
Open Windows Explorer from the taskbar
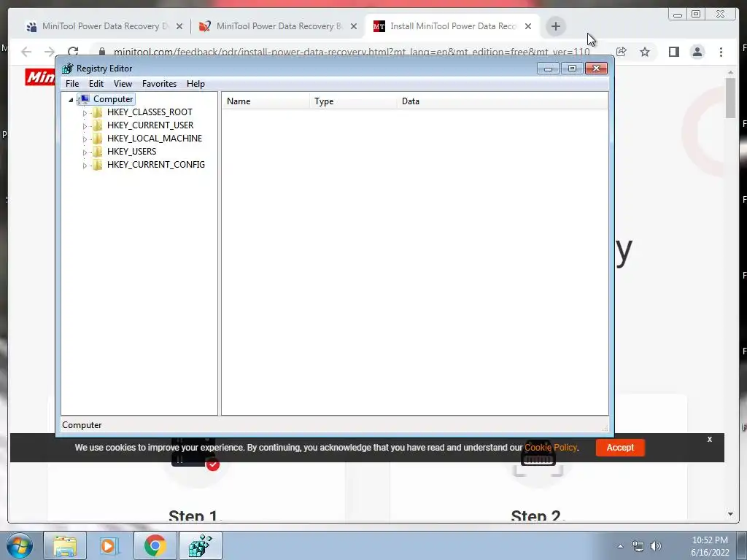tap(65, 545)
